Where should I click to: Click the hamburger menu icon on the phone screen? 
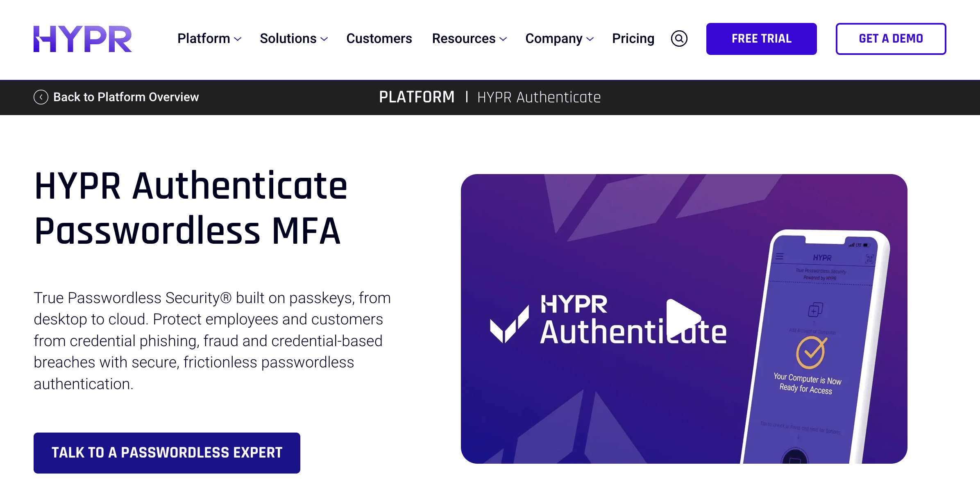(780, 256)
